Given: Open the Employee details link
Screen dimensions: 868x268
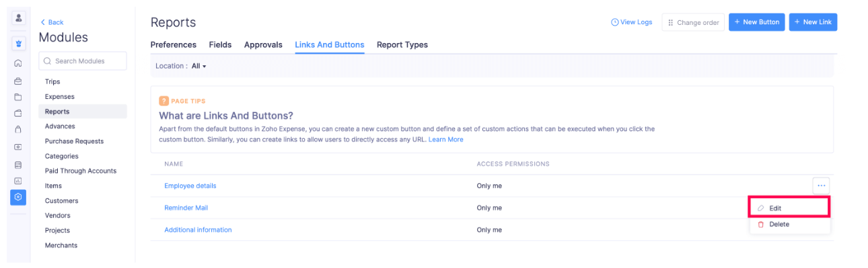Looking at the screenshot, I should click(x=190, y=186).
